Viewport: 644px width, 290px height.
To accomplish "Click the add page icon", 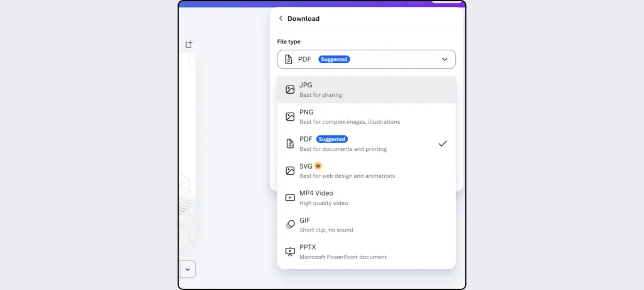I will [x=189, y=44].
